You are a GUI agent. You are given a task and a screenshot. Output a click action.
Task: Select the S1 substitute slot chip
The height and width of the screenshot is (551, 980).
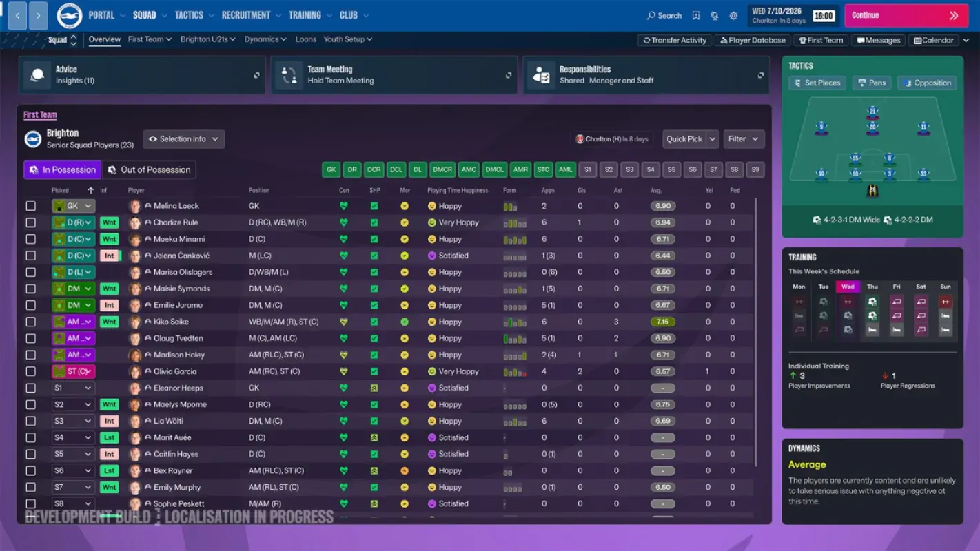click(587, 169)
